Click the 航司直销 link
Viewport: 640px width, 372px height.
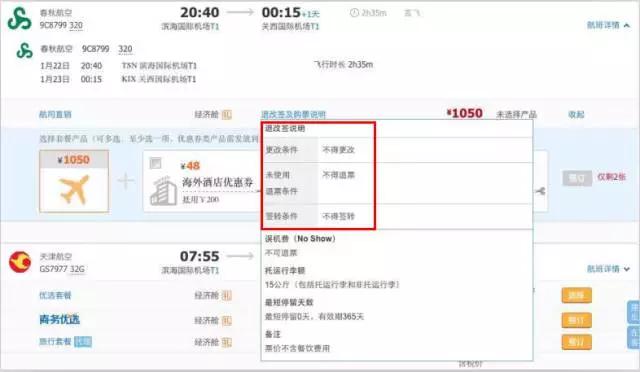[55, 115]
